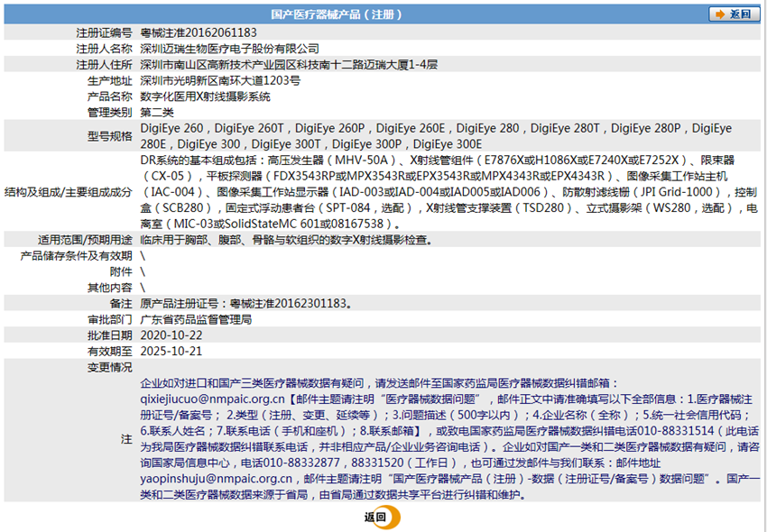Click the 注册人住所 label
The width and height of the screenshot is (767, 532).
tap(104, 65)
